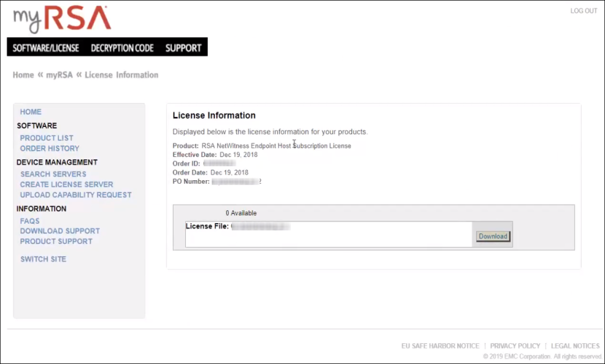
Task: Open the SUPPORT menu
Action: 183,48
